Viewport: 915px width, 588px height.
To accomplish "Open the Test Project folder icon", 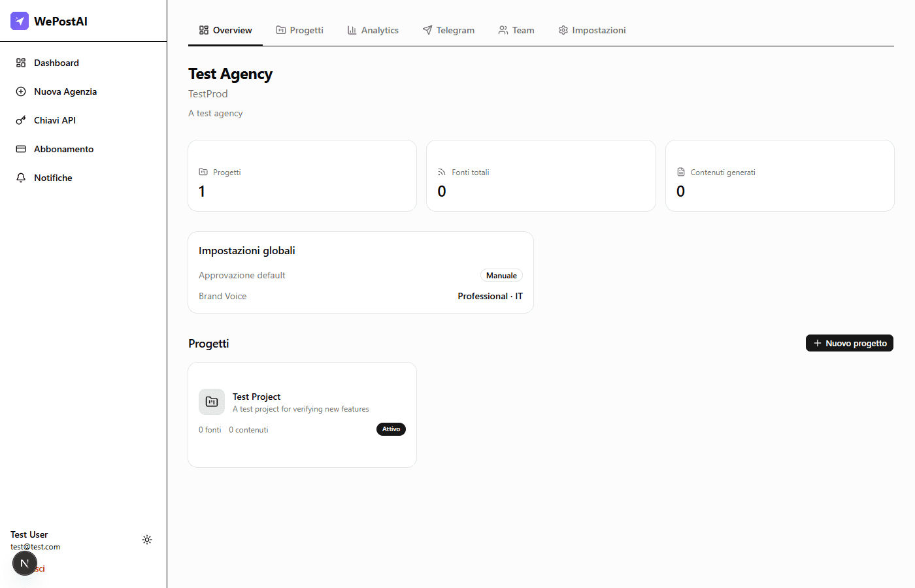I will click(212, 402).
